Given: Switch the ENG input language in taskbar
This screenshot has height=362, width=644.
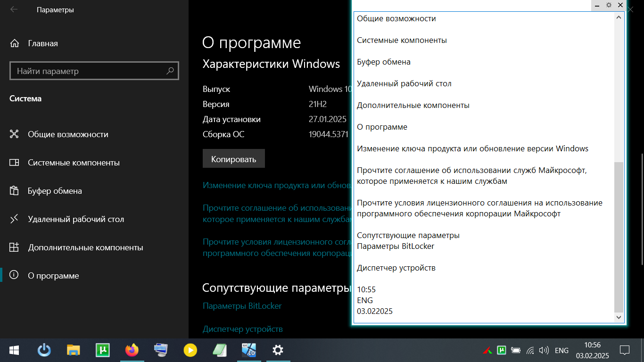Looking at the screenshot, I should pyautogui.click(x=561, y=351).
